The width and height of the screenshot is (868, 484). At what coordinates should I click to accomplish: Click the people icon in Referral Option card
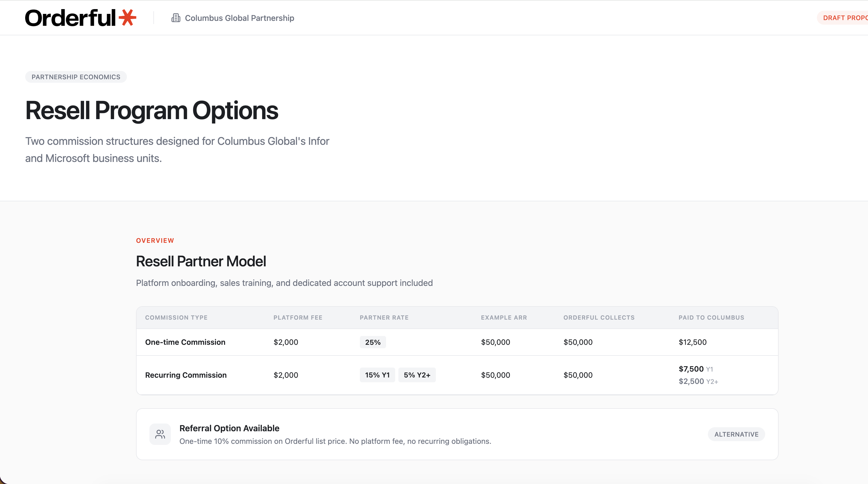(x=160, y=434)
